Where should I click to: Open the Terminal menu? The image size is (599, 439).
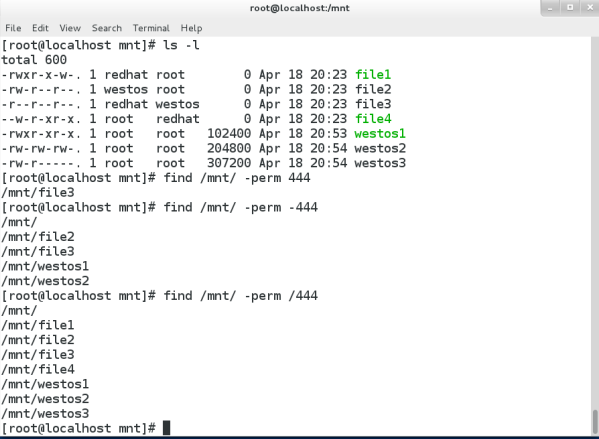click(x=151, y=28)
